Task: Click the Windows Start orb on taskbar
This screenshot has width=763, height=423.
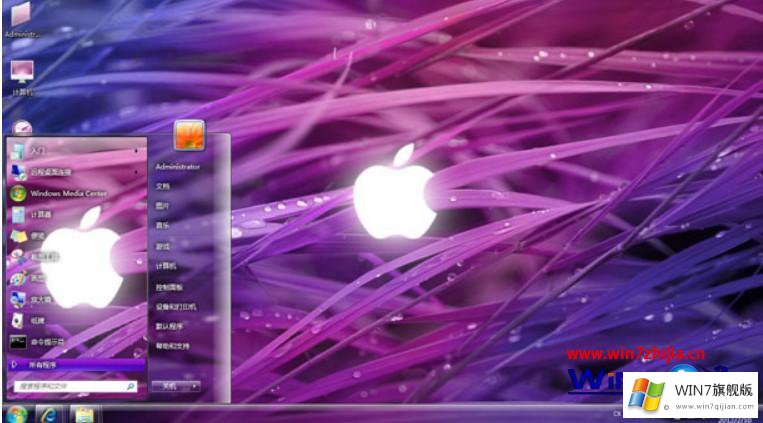Action: (16, 414)
